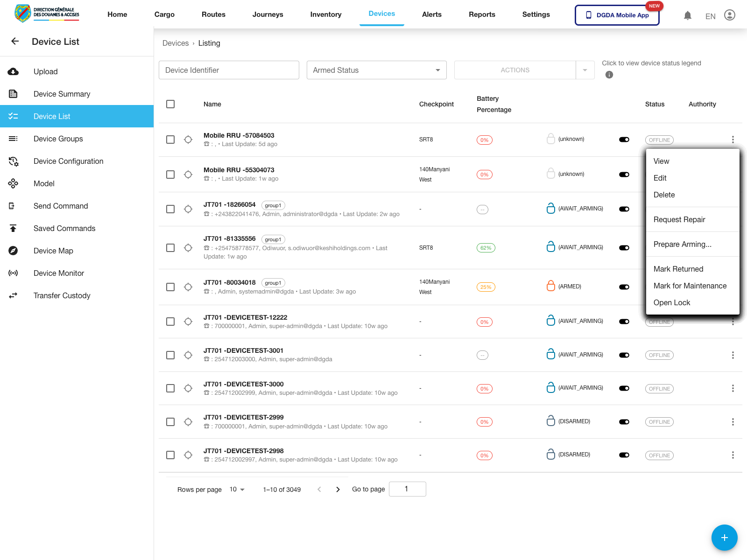The width and height of the screenshot is (747, 560).
Task: Open Device Groups via its sidebar icon
Action: 14,139
